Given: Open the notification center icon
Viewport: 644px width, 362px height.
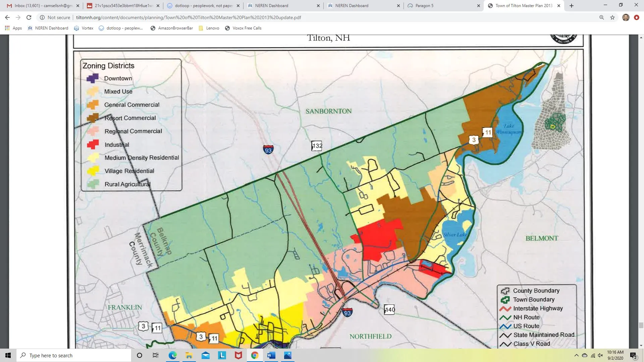Looking at the screenshot, I should [x=633, y=356].
